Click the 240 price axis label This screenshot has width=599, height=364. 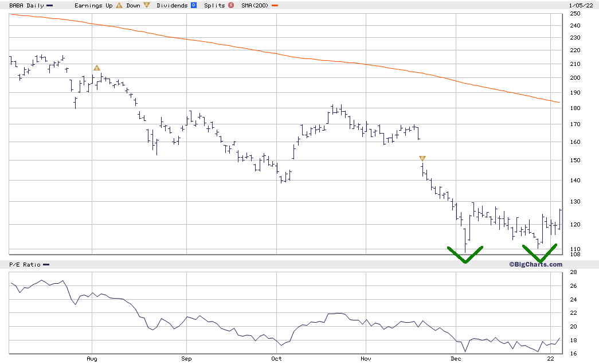coord(575,26)
